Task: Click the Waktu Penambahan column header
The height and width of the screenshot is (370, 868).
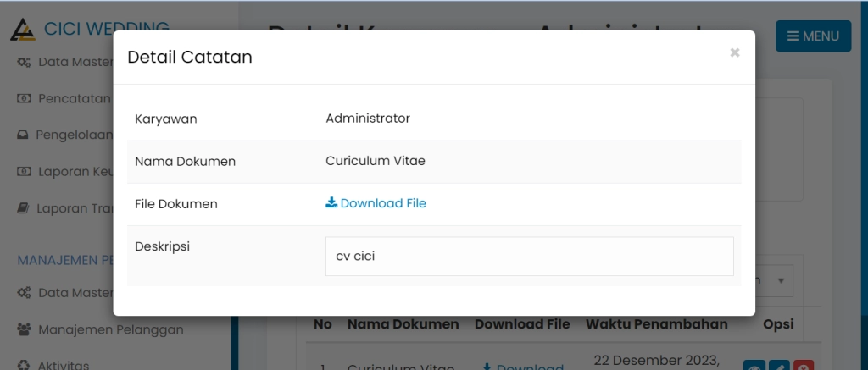Action: point(656,324)
